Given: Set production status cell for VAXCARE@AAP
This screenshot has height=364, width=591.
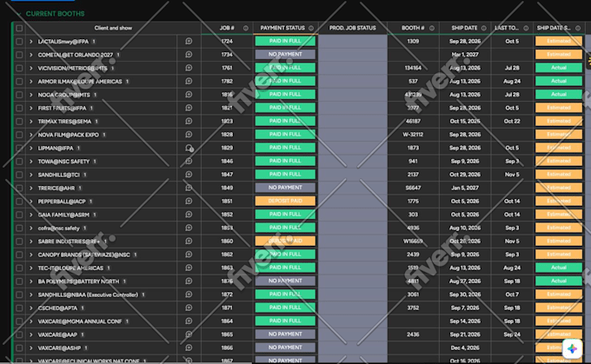Looking at the screenshot, I should [352, 334].
